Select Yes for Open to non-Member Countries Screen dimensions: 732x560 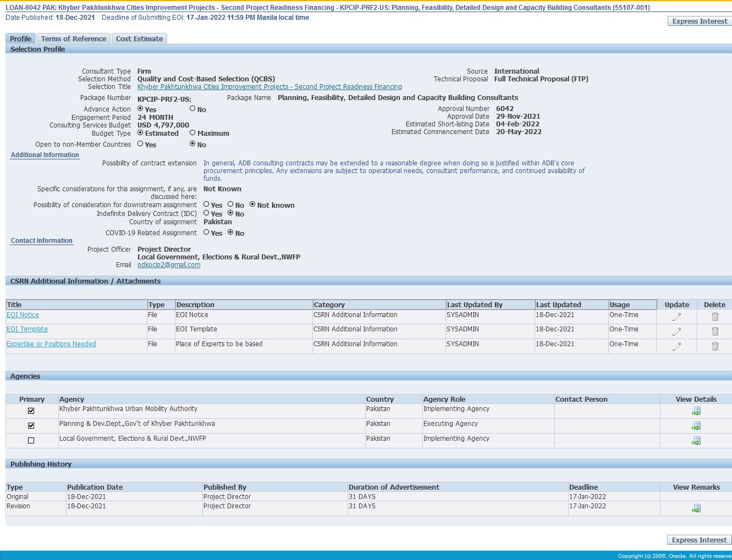(x=140, y=144)
